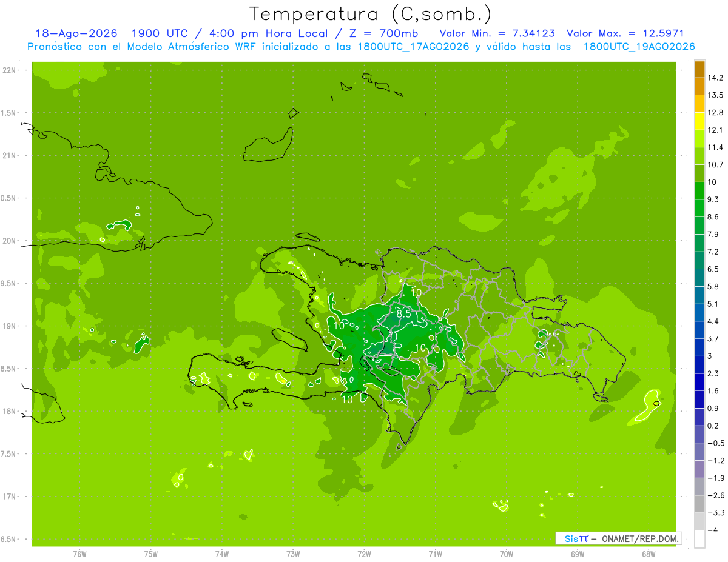Click the "1800UTC_19AGO2026" valid-until time

[639, 47]
